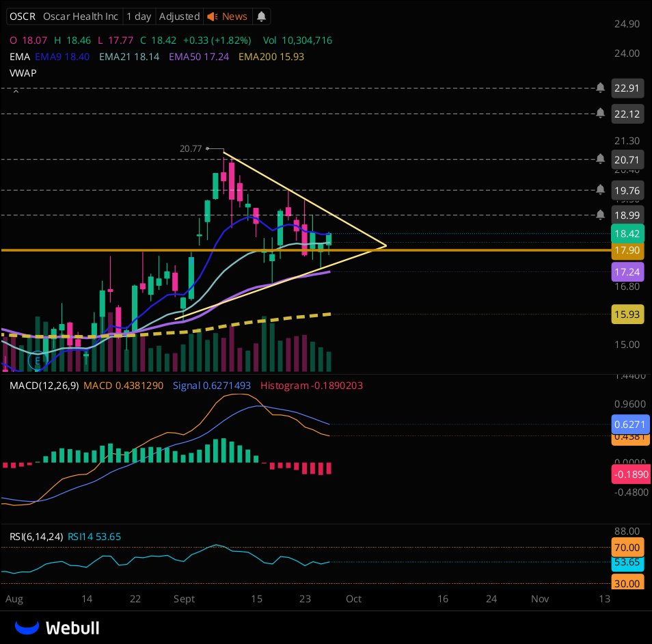Open MACD(12,26,9) indicator settings

tap(44, 386)
